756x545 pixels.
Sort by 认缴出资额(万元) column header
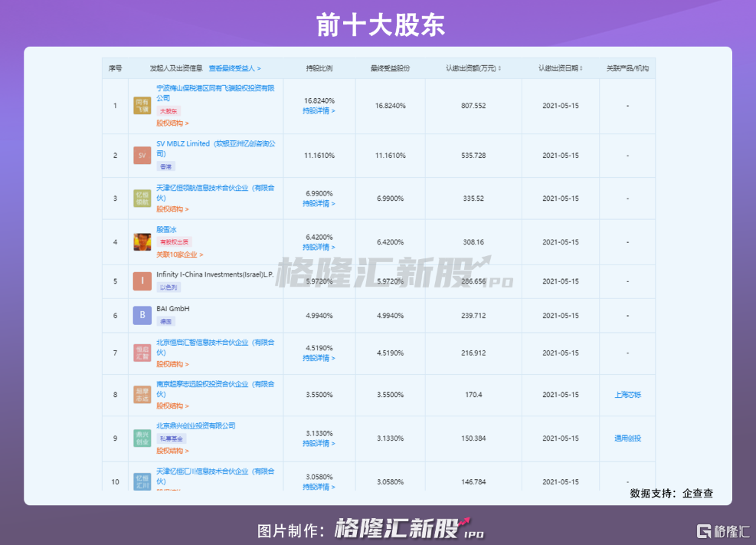(473, 68)
